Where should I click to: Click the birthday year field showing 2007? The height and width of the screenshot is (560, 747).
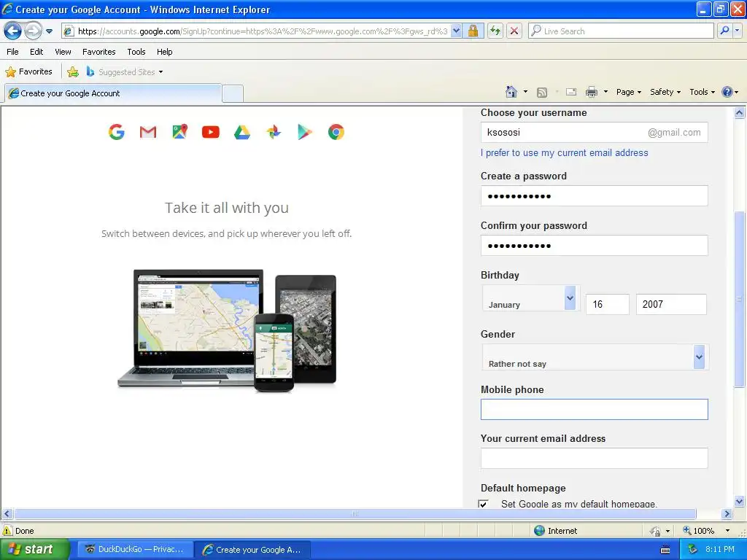point(671,304)
